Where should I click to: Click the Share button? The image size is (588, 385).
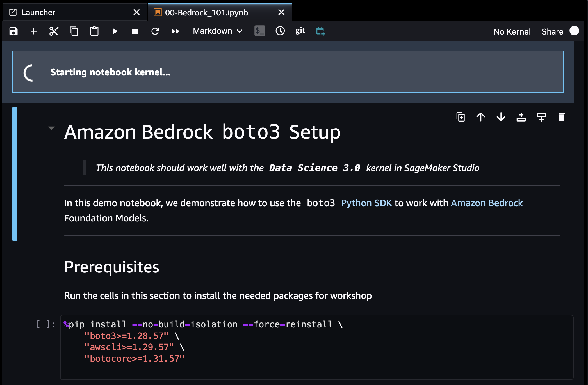click(552, 32)
